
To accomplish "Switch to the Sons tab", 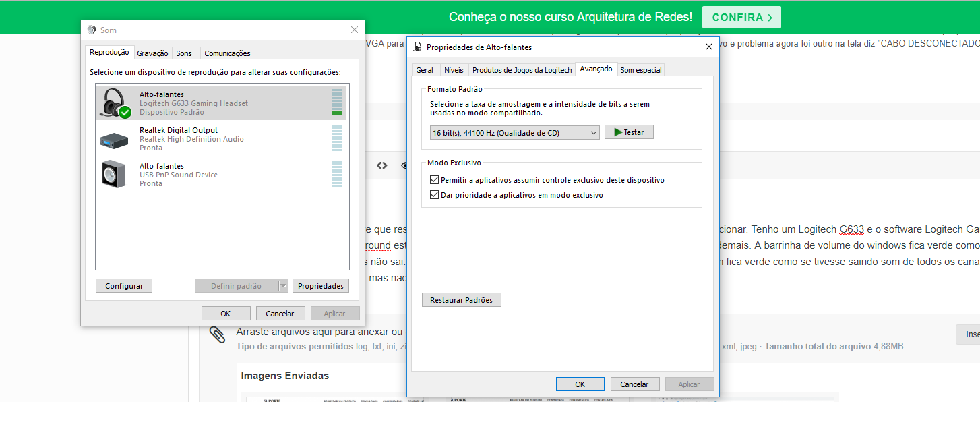I will tap(184, 53).
